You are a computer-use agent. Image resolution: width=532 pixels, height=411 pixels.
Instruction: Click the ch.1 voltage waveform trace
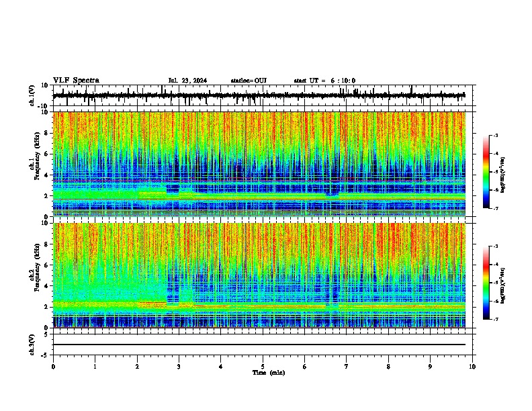click(x=259, y=95)
